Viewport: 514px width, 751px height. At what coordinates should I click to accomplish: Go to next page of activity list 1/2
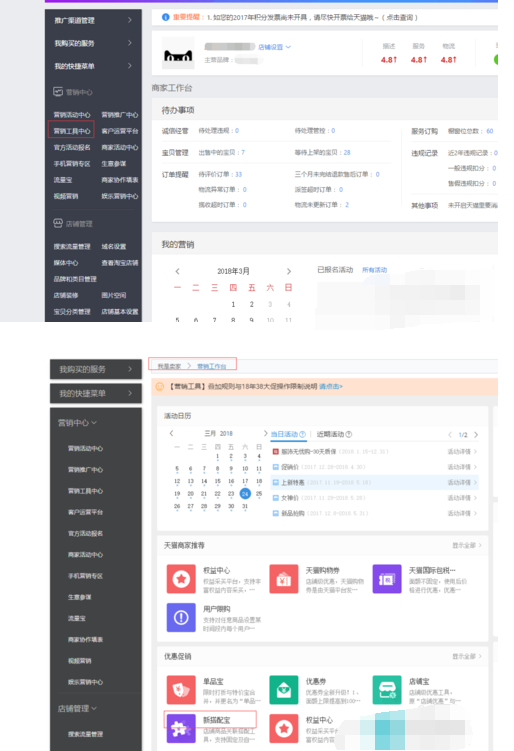point(476,435)
